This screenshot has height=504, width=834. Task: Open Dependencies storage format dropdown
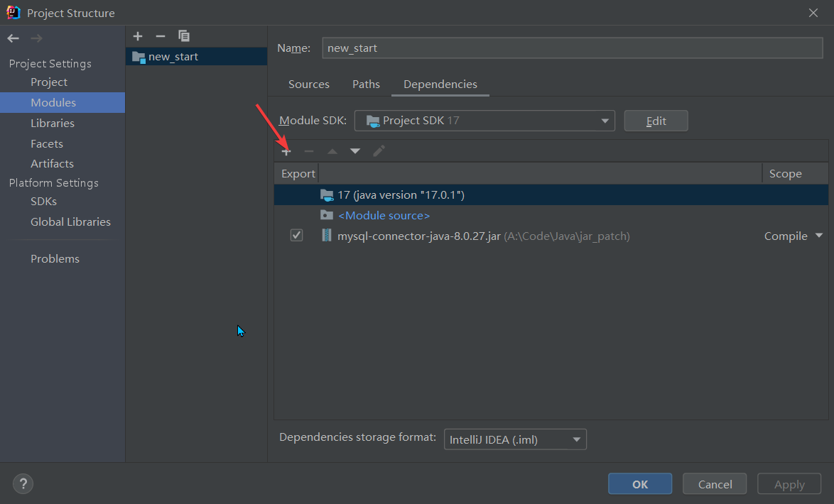pyautogui.click(x=515, y=439)
